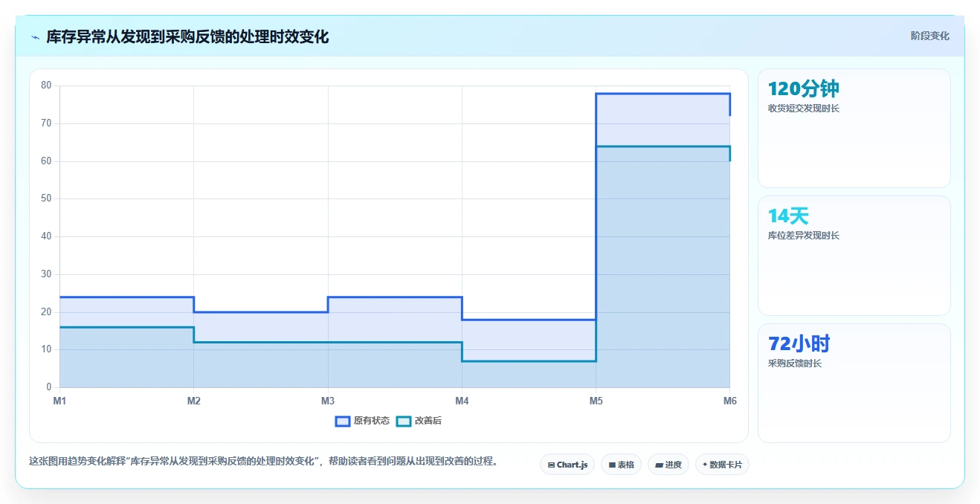This screenshot has width=980, height=504.
Task: Click the 40 y-axis tick label
Action: coord(46,236)
